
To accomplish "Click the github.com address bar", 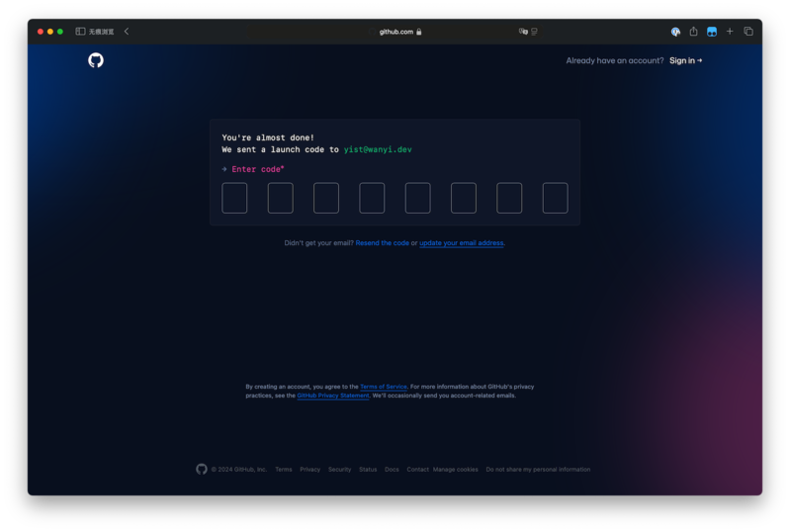I will click(395, 32).
